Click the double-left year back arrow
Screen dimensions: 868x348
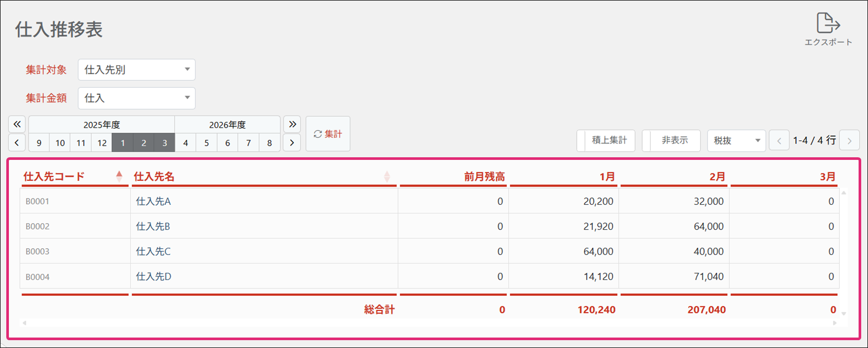(17, 124)
